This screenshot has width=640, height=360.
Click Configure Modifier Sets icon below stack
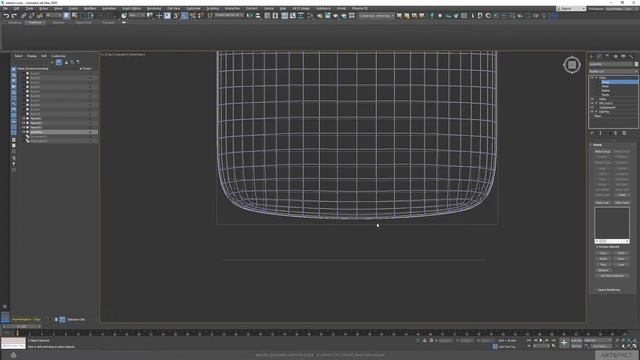coord(624,133)
